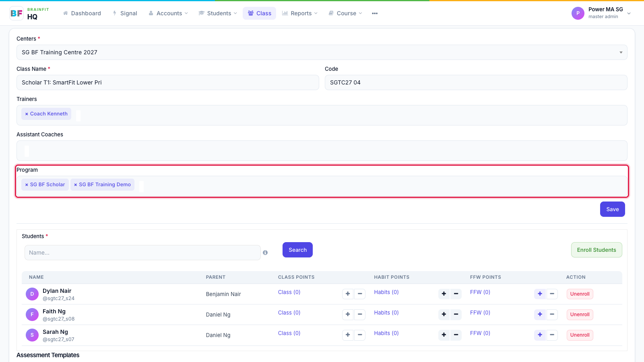Save the class details
Screen dimensions: 644x362
pos(613,209)
